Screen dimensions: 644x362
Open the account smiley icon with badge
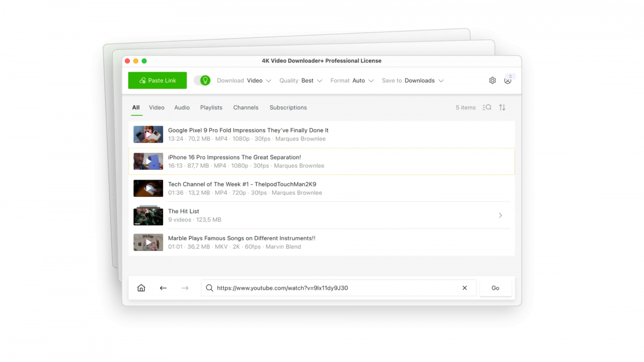pos(508,80)
